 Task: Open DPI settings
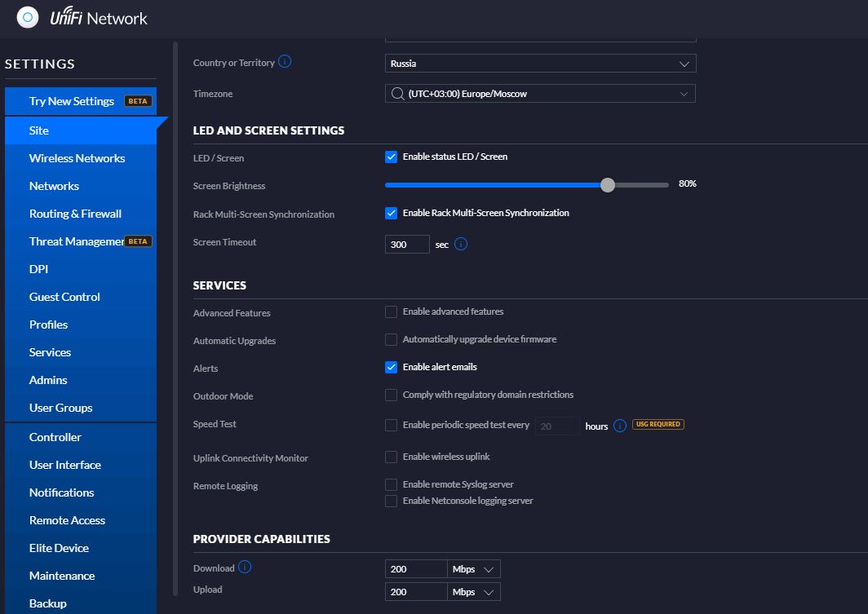pyautogui.click(x=81, y=269)
